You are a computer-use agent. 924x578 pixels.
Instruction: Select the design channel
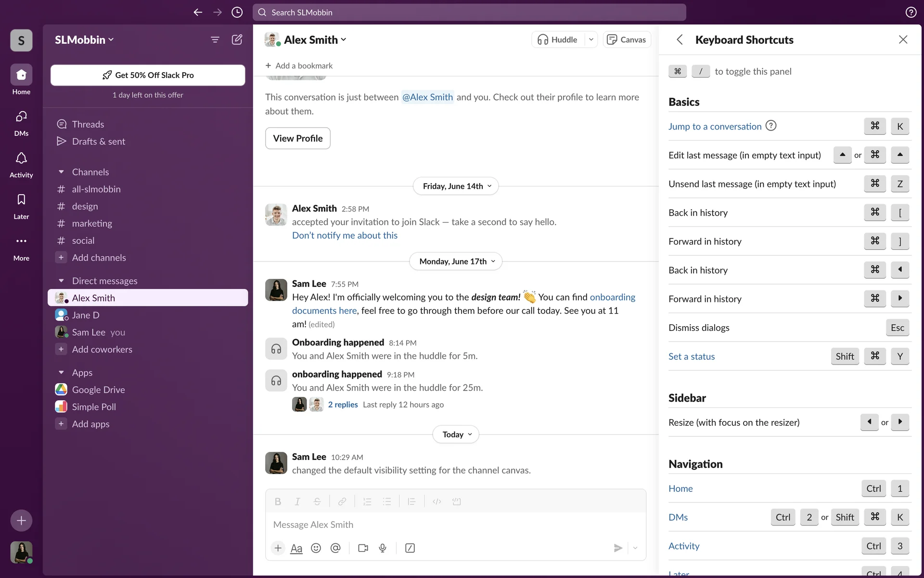pos(85,206)
